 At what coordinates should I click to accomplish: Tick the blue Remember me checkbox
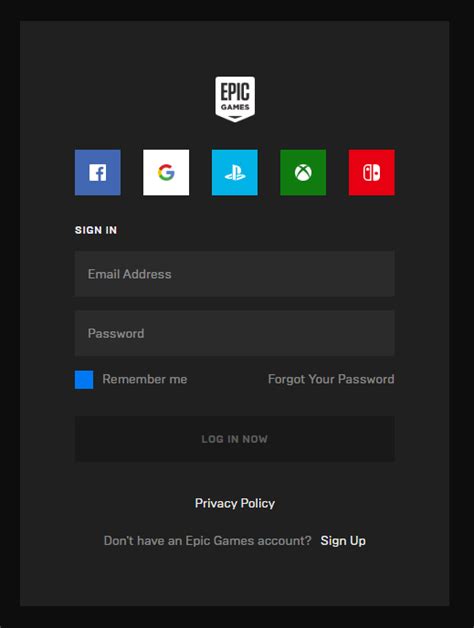tap(84, 379)
